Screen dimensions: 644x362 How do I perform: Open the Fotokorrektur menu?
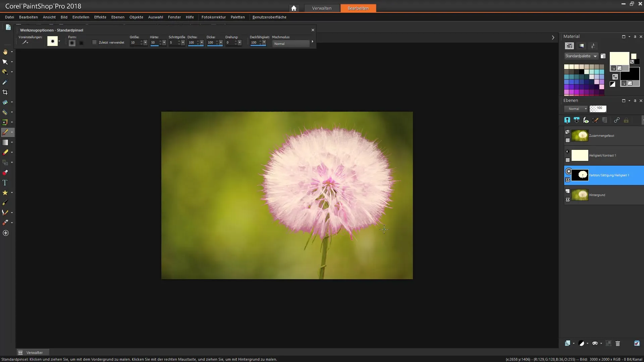click(x=214, y=17)
